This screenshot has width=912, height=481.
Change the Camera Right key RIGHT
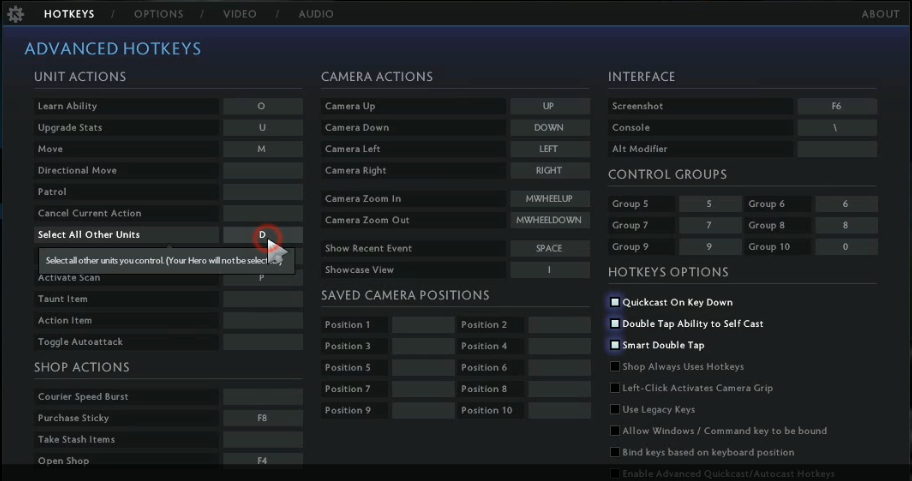coord(550,170)
